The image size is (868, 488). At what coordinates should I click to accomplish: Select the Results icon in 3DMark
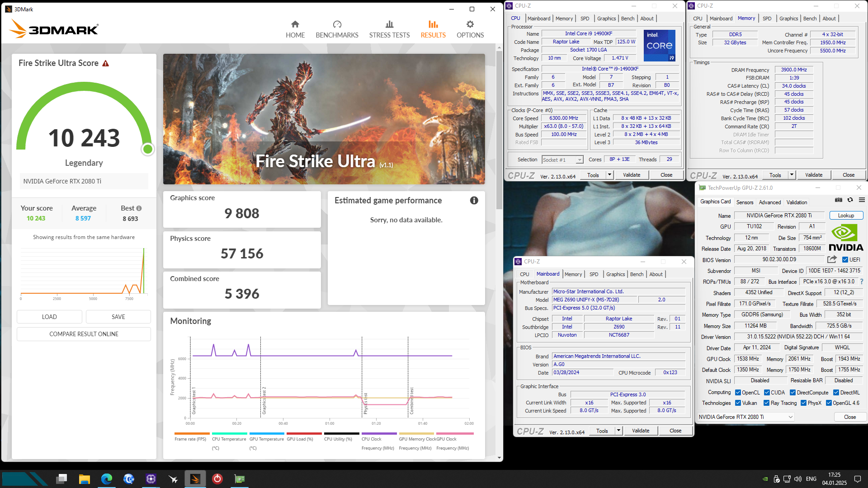[433, 24]
